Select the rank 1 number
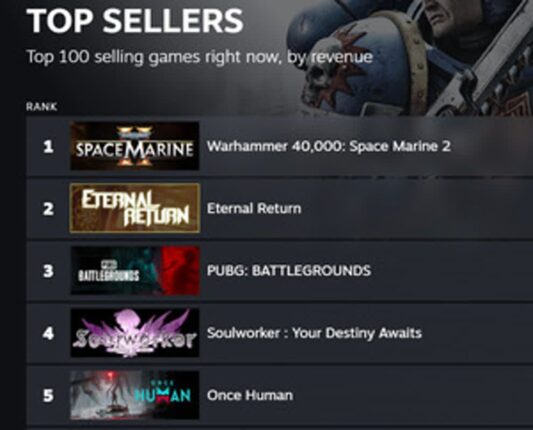Viewport: 533px width, 430px height. (x=48, y=147)
